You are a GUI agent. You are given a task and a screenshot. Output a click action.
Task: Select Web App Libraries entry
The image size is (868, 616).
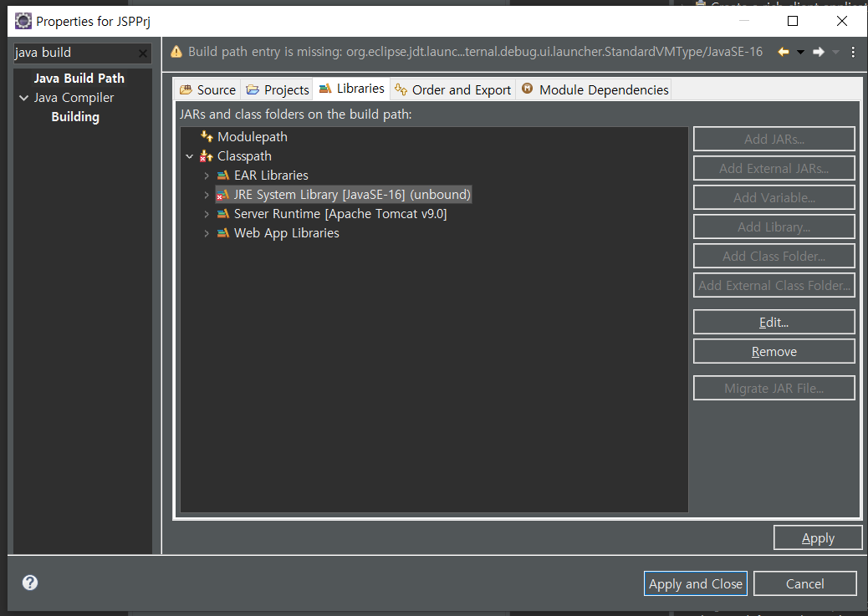pos(287,233)
